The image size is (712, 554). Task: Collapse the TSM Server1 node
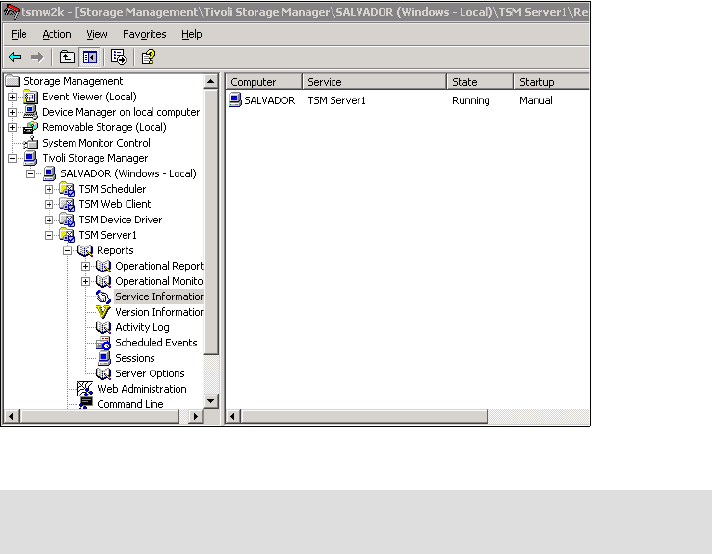tap(49, 235)
